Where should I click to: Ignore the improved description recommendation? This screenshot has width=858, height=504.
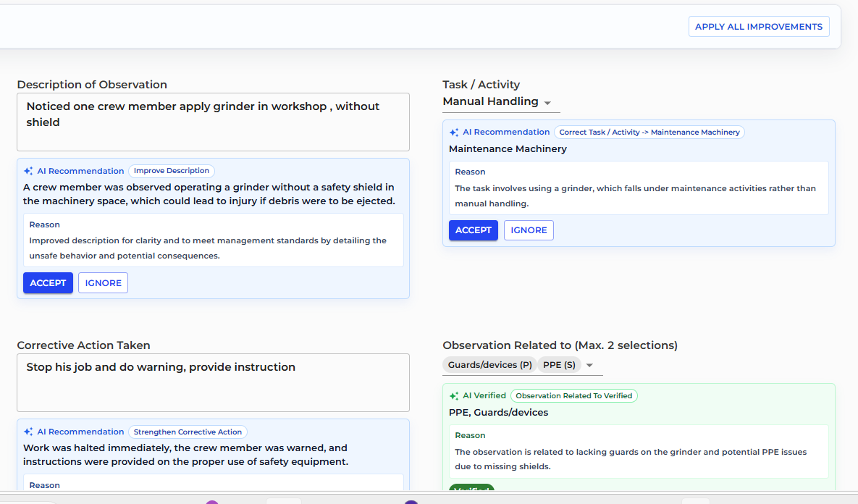click(103, 283)
